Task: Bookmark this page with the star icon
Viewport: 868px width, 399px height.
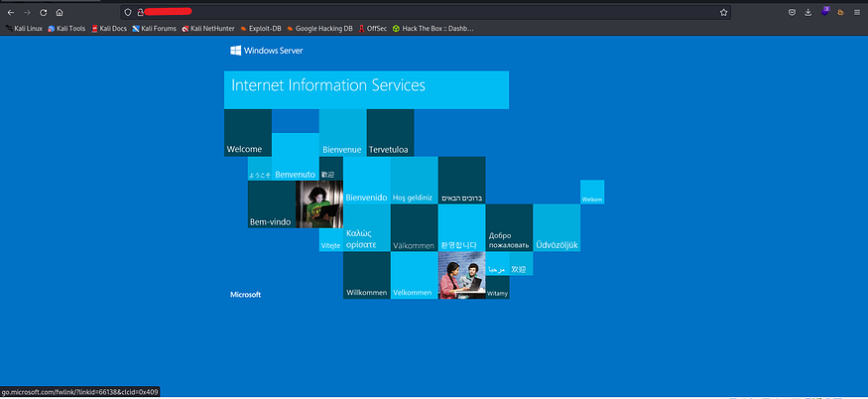Action: pyautogui.click(x=723, y=12)
